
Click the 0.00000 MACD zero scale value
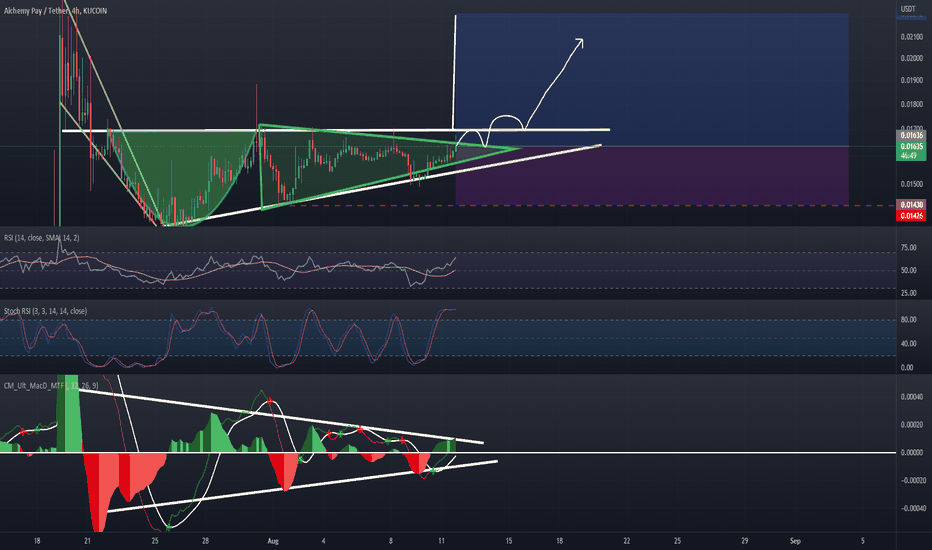pos(912,452)
